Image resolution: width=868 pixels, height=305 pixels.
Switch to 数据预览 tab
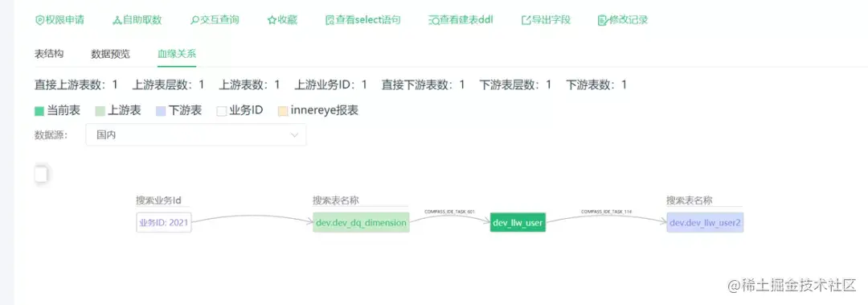tap(111, 54)
